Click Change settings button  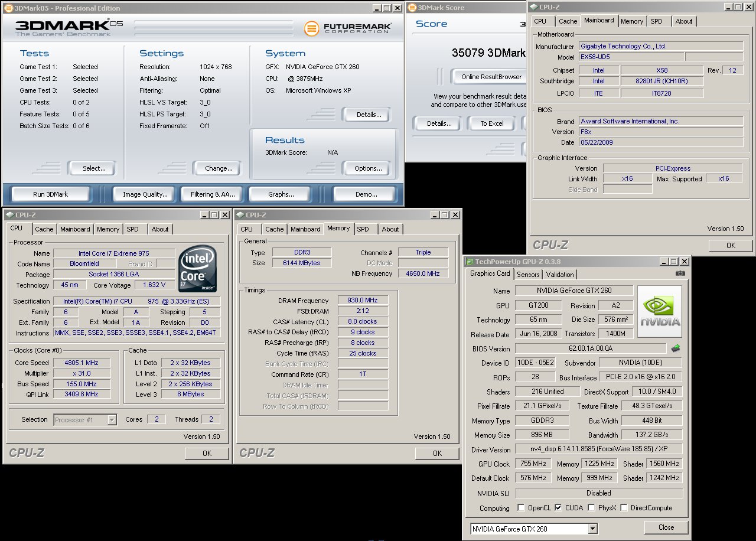[x=219, y=168]
